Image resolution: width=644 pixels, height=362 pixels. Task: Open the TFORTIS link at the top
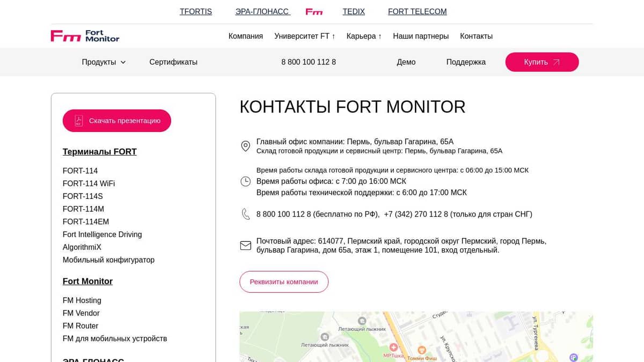[195, 11]
